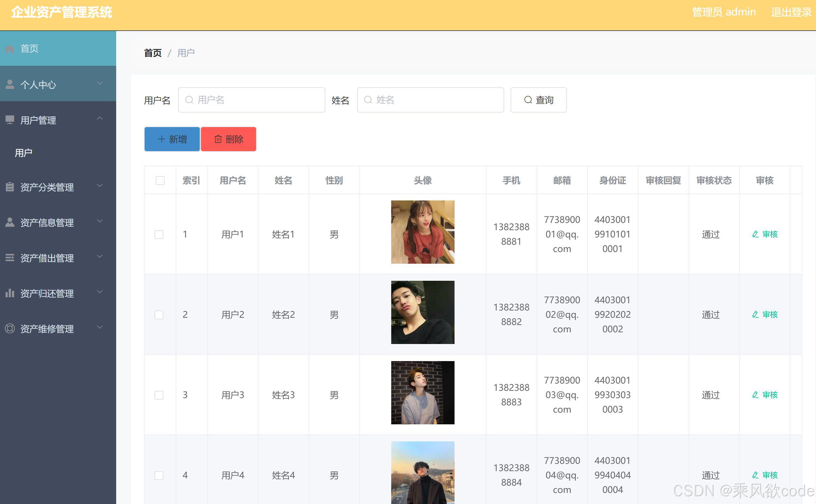Check the checkbox for row 用户2

tap(159, 315)
